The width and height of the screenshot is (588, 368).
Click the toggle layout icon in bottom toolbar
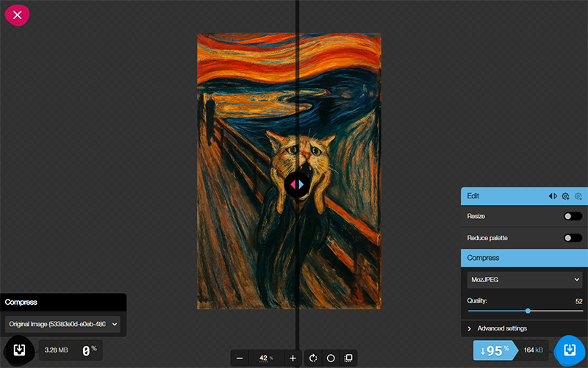(348, 358)
